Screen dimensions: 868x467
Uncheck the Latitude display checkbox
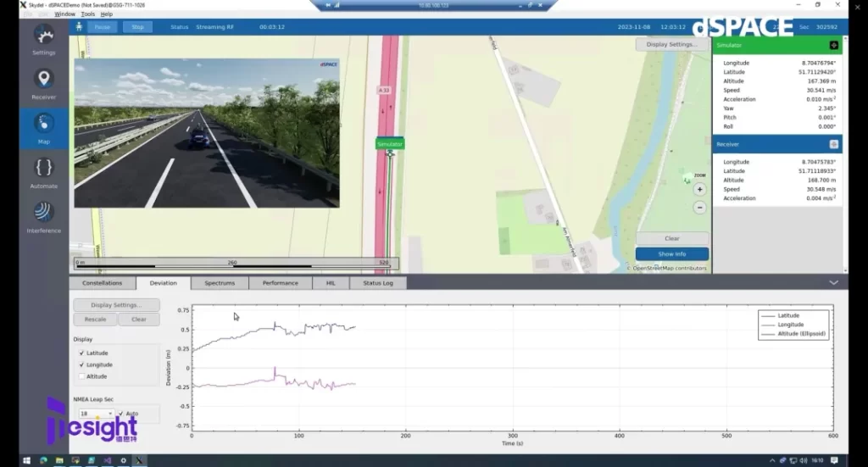81,353
